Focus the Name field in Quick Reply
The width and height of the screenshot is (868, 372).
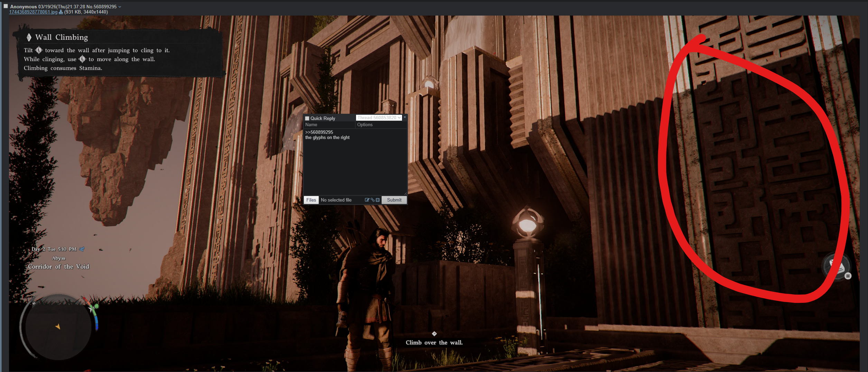pyautogui.click(x=329, y=125)
